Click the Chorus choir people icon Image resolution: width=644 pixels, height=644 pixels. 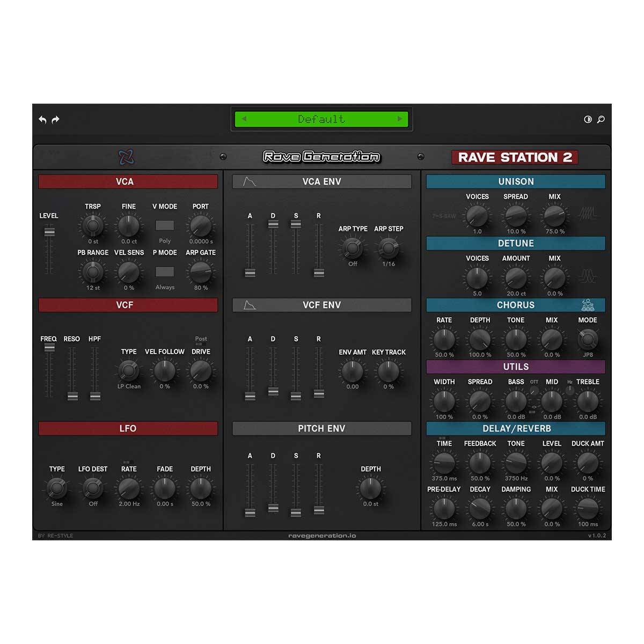[588, 305]
